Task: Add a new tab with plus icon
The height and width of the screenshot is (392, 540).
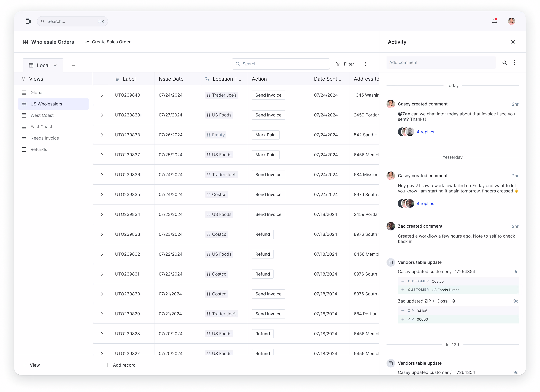Action: [x=73, y=66]
